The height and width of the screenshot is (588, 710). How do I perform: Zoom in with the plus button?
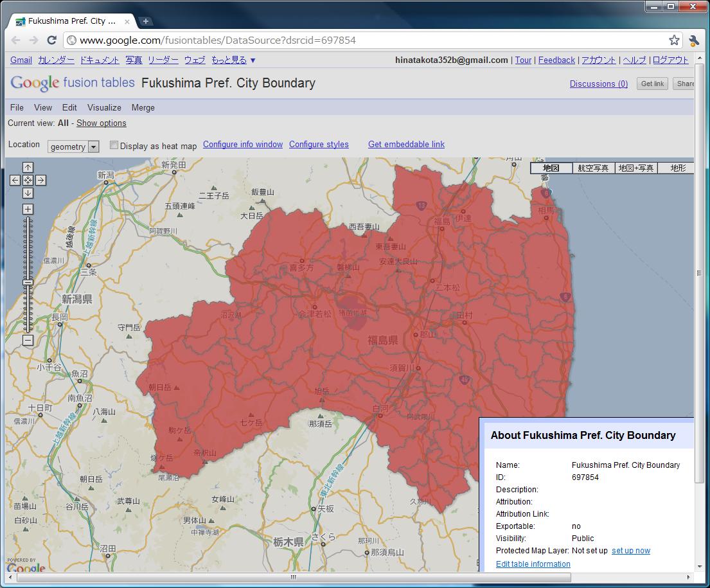coord(28,209)
